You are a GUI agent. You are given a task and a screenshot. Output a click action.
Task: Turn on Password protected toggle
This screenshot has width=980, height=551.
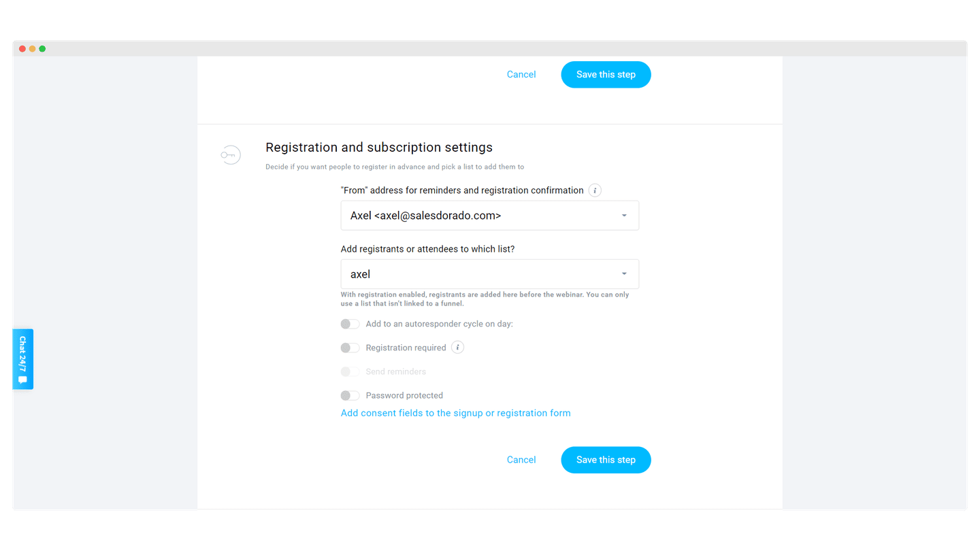point(350,395)
